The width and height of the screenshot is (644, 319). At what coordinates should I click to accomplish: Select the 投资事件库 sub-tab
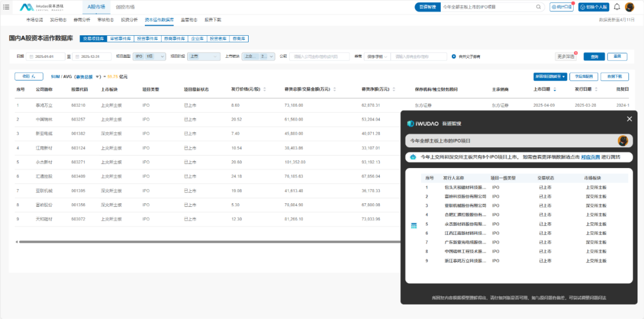147,39
